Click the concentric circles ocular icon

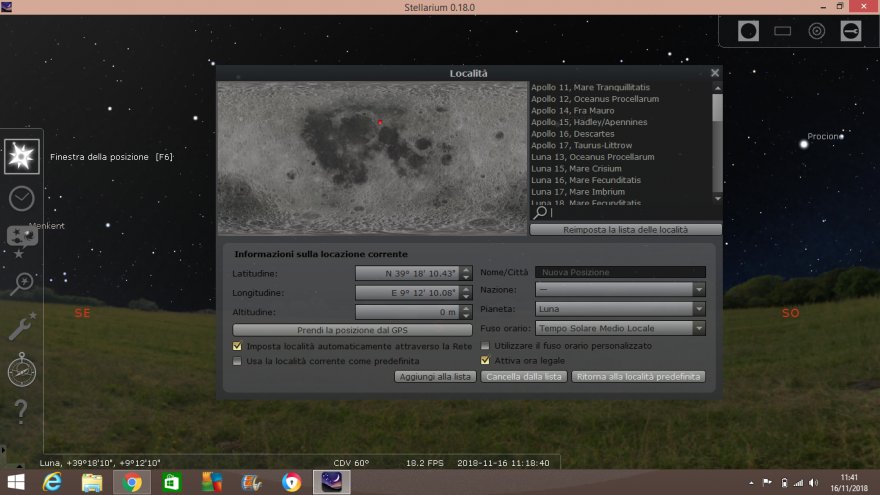click(x=816, y=31)
